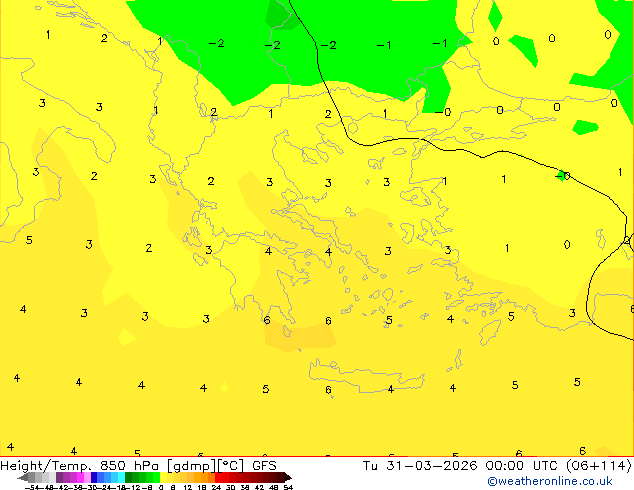This screenshot has height=490, width=634.
Task: Click the 'GFS' model label
Action: point(264,466)
